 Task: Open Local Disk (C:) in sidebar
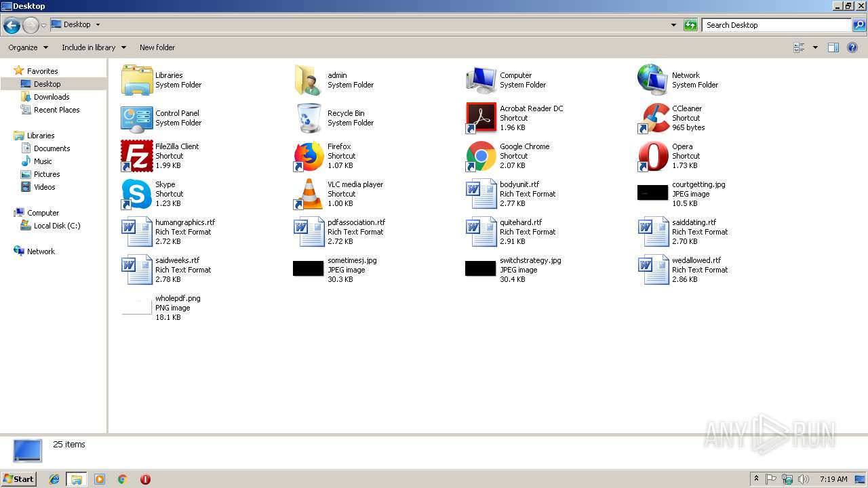(57, 226)
